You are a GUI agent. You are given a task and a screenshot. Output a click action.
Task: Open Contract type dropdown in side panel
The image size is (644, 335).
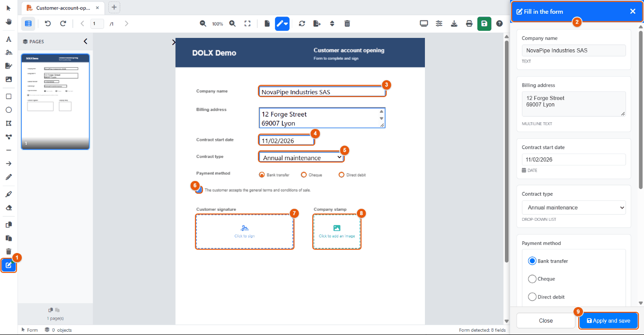[574, 208]
